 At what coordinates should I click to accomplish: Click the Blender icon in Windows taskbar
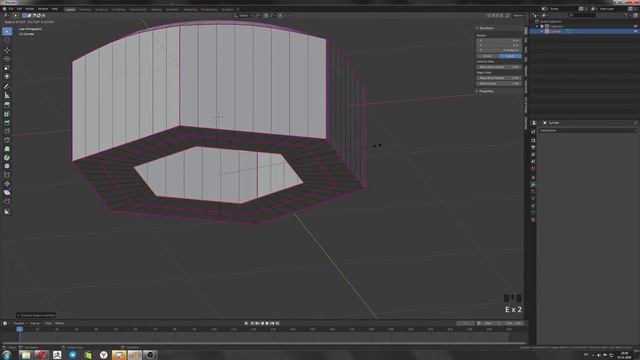coord(135,355)
